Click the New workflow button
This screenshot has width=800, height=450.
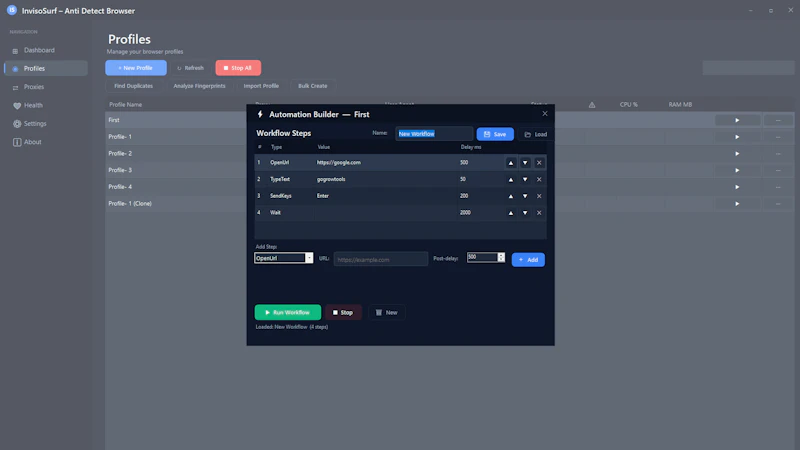click(x=386, y=312)
